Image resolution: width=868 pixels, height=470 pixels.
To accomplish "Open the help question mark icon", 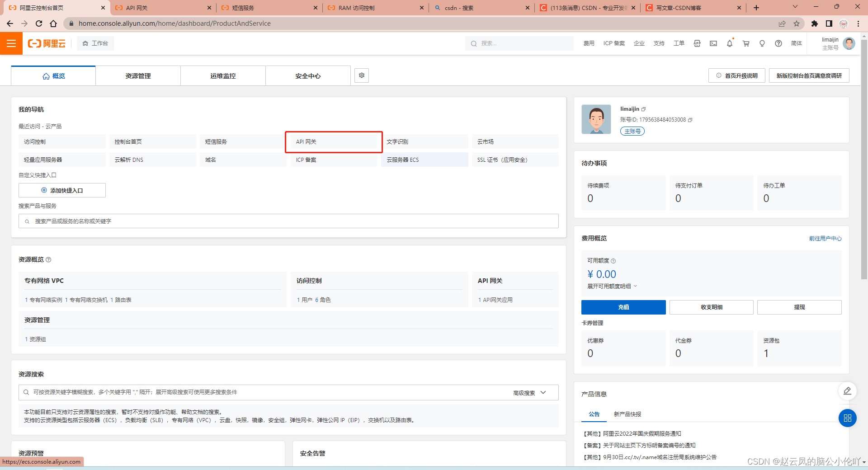I will tap(778, 43).
